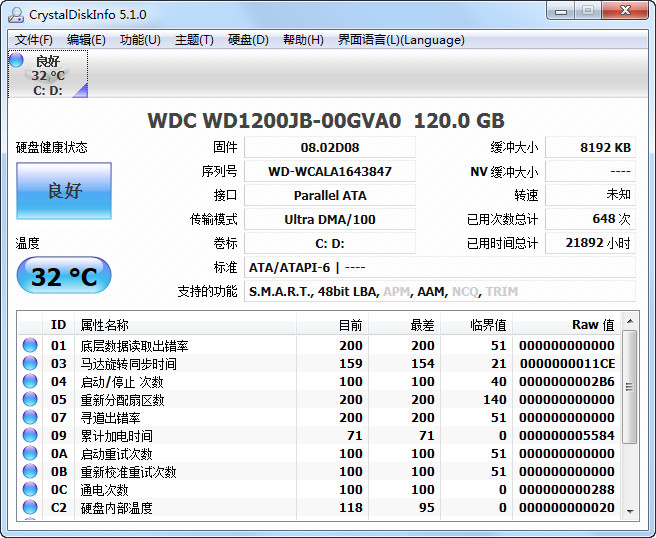Click the status orb for attribute 03

click(x=30, y=363)
